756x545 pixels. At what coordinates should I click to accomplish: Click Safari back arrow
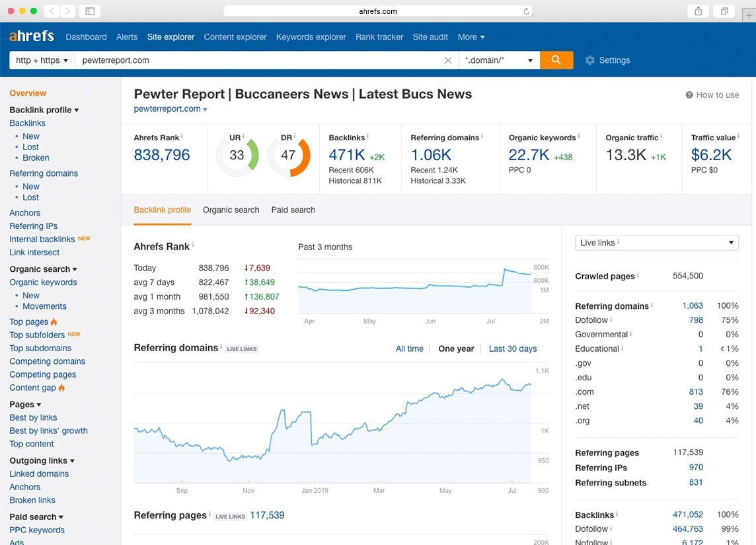click(x=52, y=11)
